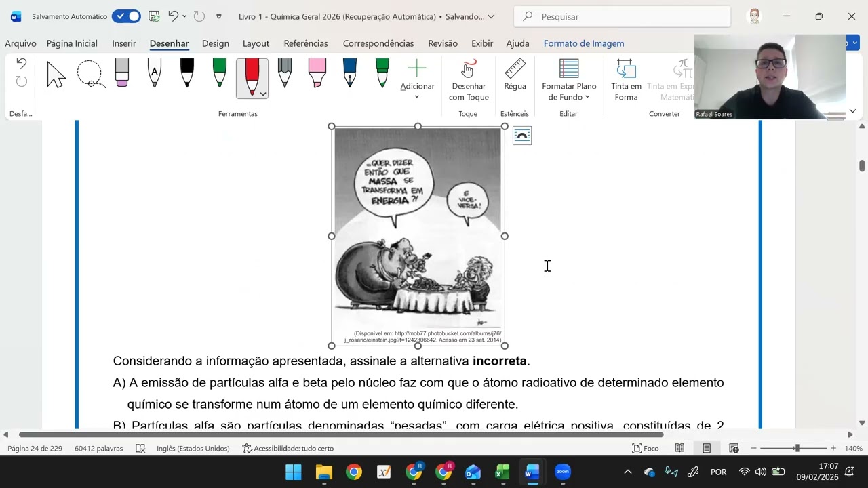Open Windows Start menu
868x488 pixels.
click(x=294, y=472)
